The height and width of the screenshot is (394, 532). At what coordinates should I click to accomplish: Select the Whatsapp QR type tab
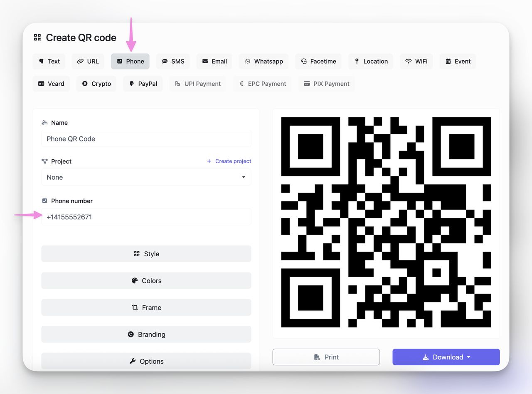(x=264, y=61)
